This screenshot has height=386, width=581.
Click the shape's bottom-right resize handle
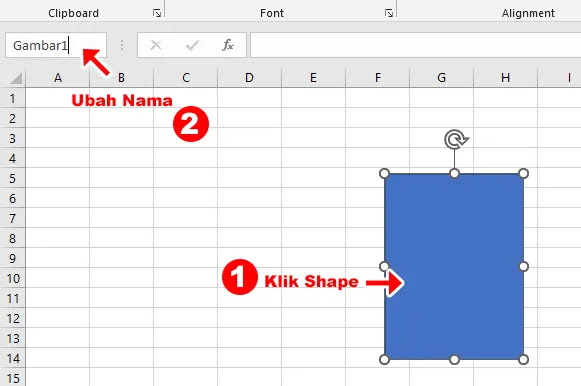click(524, 359)
